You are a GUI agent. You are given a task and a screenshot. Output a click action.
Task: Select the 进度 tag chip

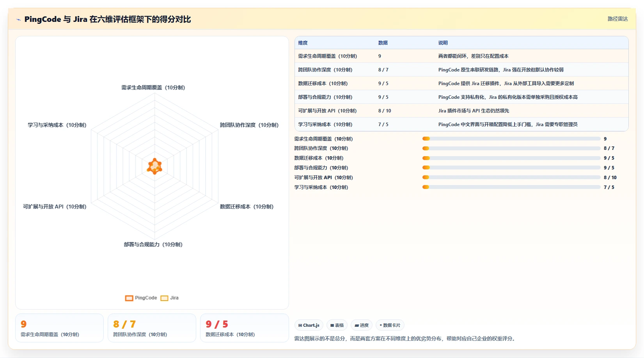pyautogui.click(x=362, y=325)
